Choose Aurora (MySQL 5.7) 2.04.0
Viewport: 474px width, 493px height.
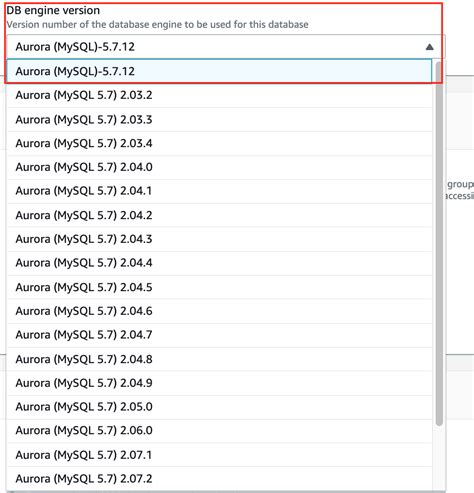pyautogui.click(x=219, y=167)
